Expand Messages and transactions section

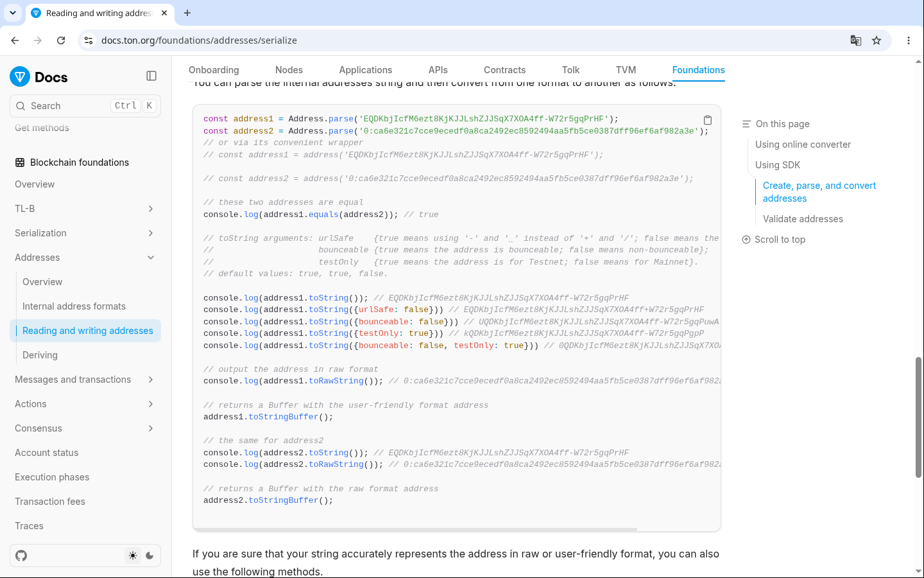coord(151,380)
